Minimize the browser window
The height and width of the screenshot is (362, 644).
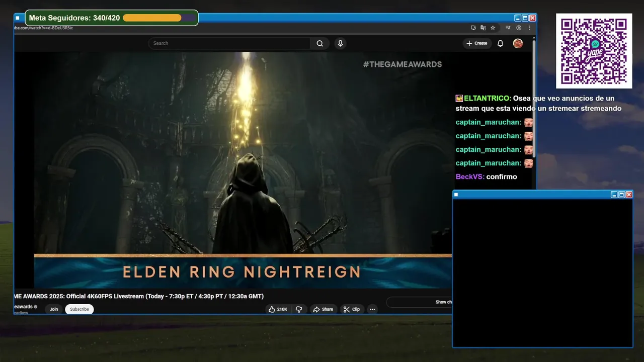tap(518, 18)
